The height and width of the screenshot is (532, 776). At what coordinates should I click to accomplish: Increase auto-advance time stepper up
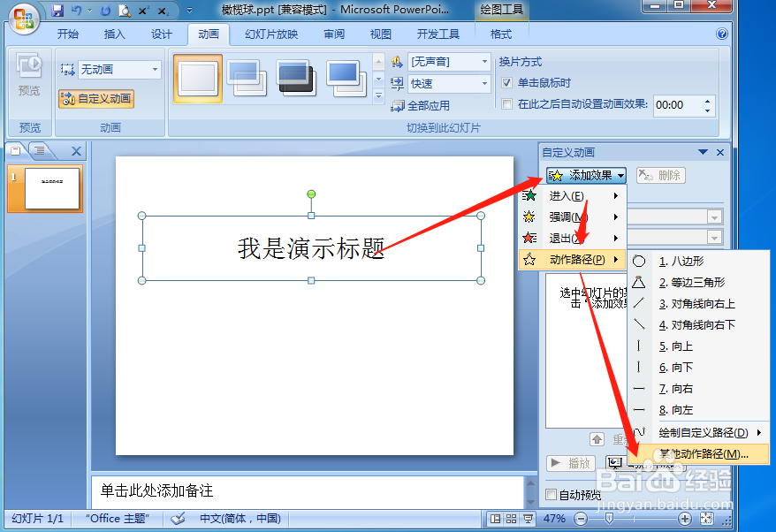tap(708, 101)
